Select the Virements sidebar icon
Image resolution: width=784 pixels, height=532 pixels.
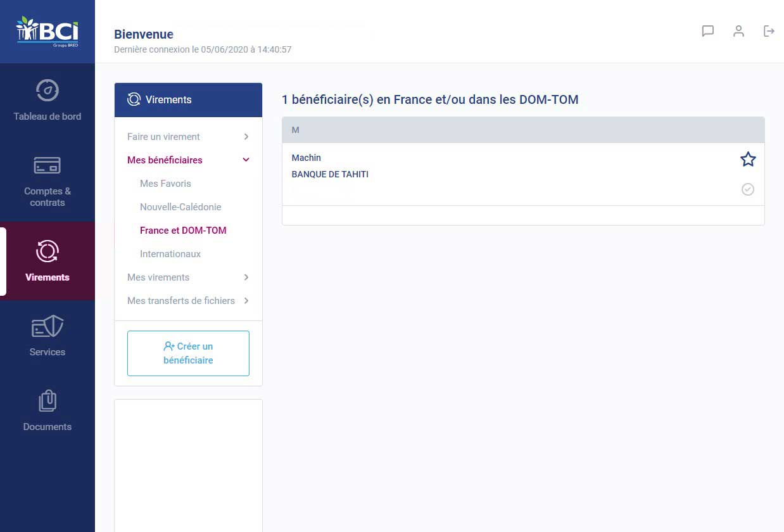click(47, 251)
